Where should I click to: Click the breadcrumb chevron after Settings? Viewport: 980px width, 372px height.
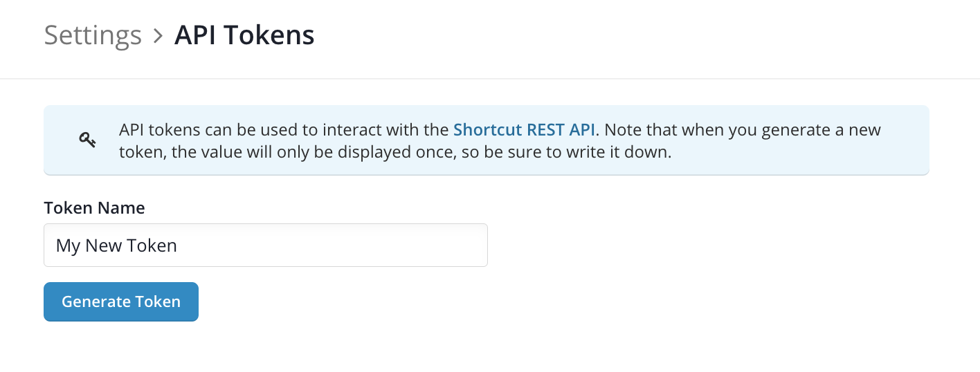(x=158, y=35)
